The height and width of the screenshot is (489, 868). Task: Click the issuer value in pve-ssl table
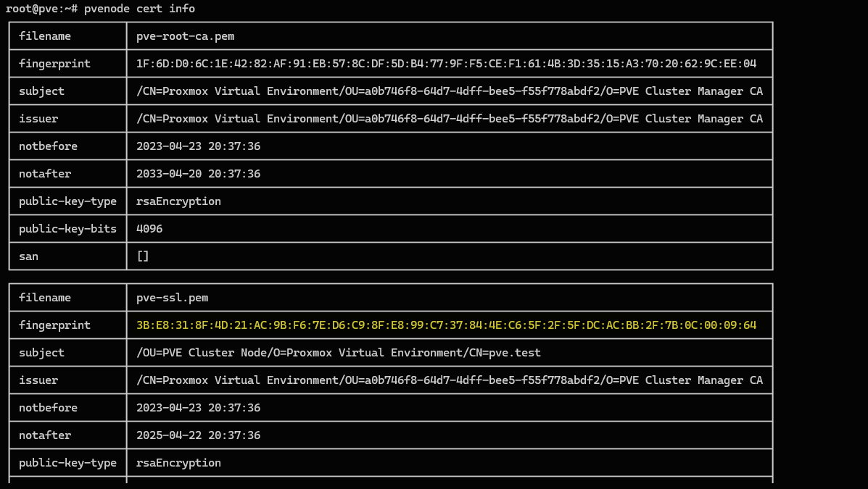click(x=449, y=380)
